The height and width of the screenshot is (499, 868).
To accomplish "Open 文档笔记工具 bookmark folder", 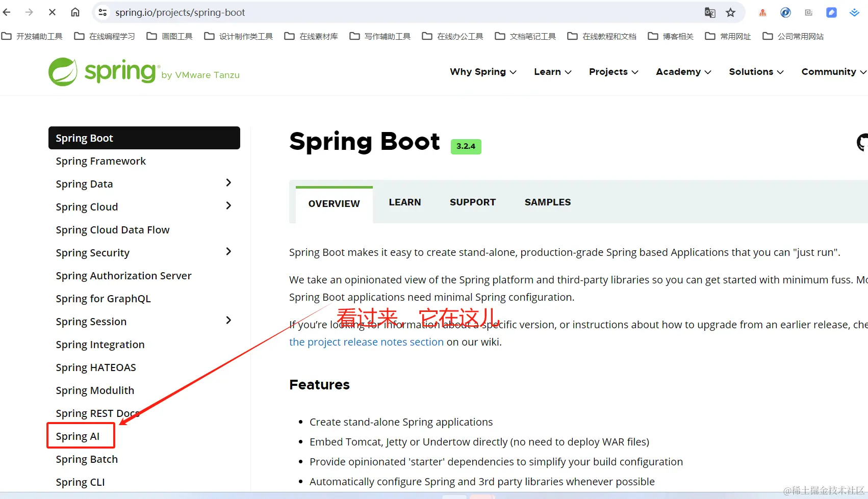I will pyautogui.click(x=526, y=36).
